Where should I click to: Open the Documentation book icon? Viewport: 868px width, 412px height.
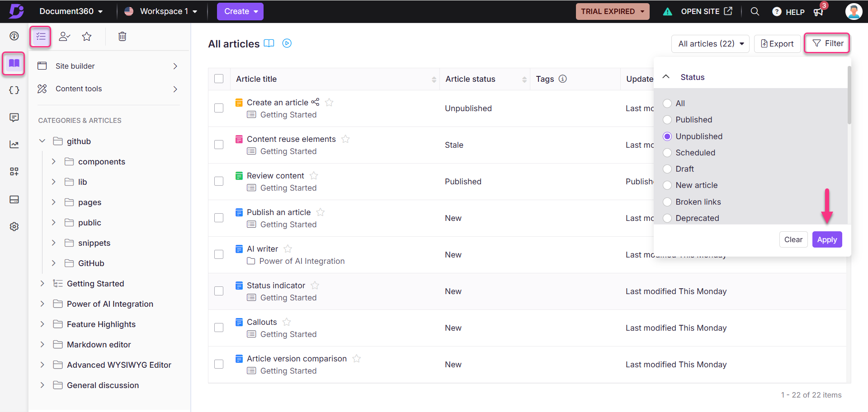point(14,63)
